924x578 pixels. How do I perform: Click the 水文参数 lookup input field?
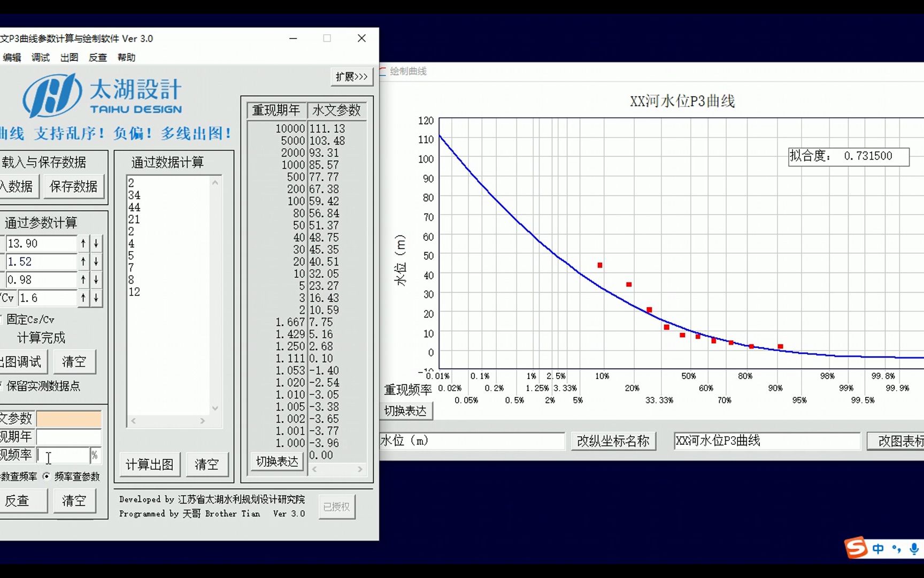pyautogui.click(x=68, y=419)
